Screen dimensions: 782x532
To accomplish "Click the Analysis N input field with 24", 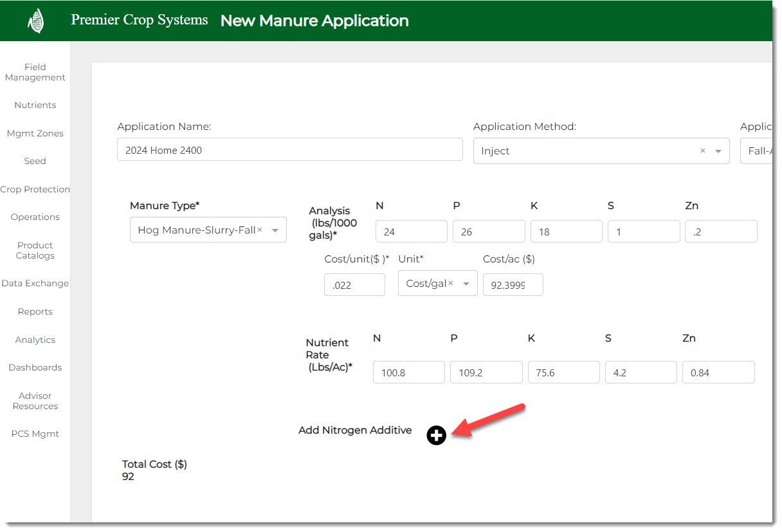I will pyautogui.click(x=411, y=232).
